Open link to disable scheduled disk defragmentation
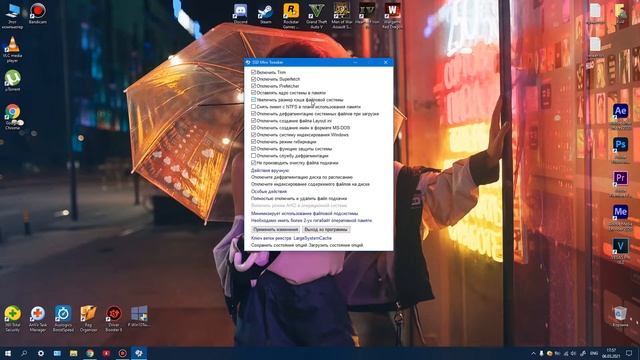Image resolution: width=640 pixels, height=360 pixels. pyautogui.click(x=302, y=178)
